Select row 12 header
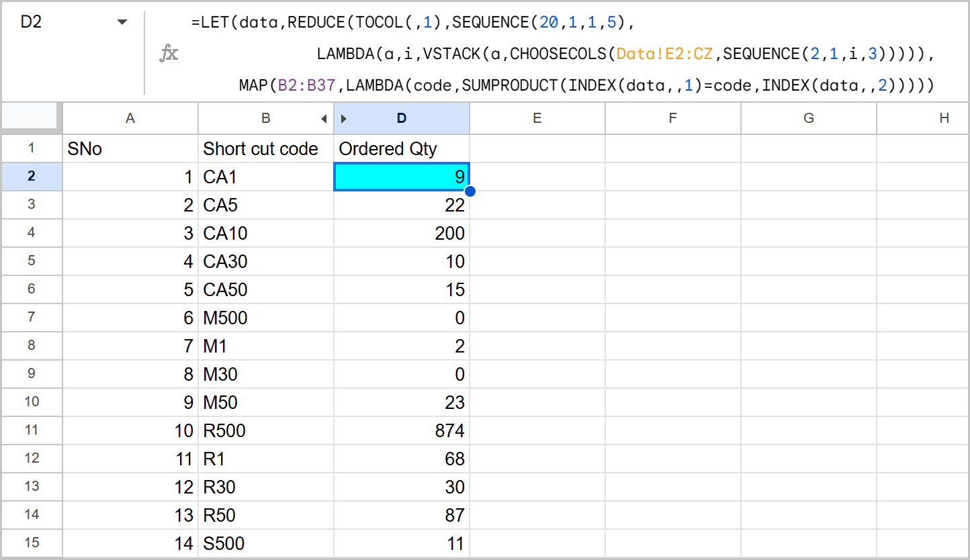 (x=32, y=458)
